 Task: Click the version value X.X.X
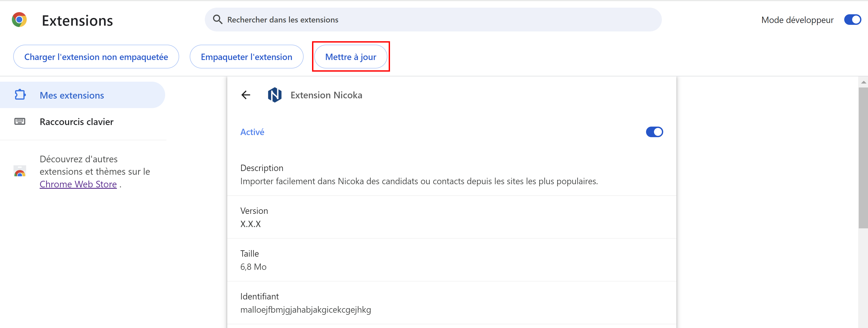point(250,224)
